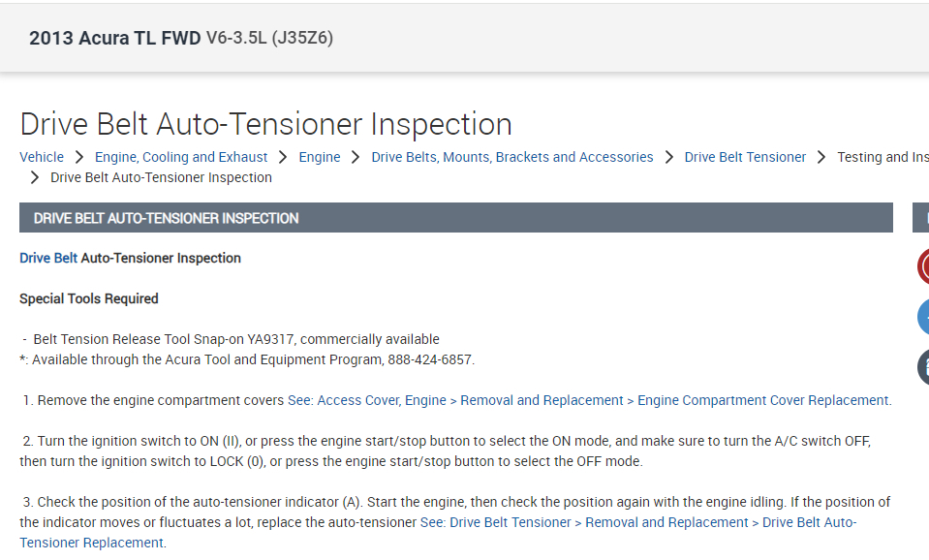This screenshot has width=929, height=560.
Task: Click the chevron after Drive Belt Tensioner breadcrumb
Action: click(x=821, y=157)
